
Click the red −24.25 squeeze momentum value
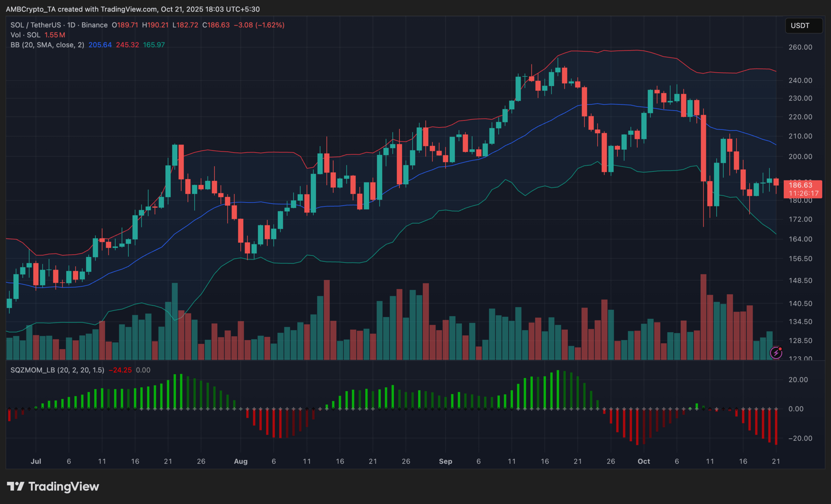coord(120,370)
